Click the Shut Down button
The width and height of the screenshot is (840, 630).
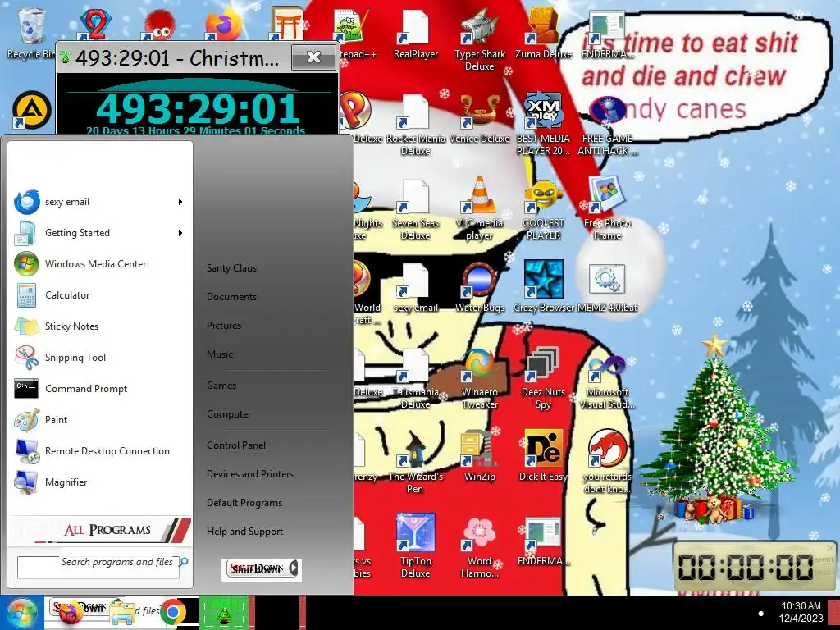256,568
